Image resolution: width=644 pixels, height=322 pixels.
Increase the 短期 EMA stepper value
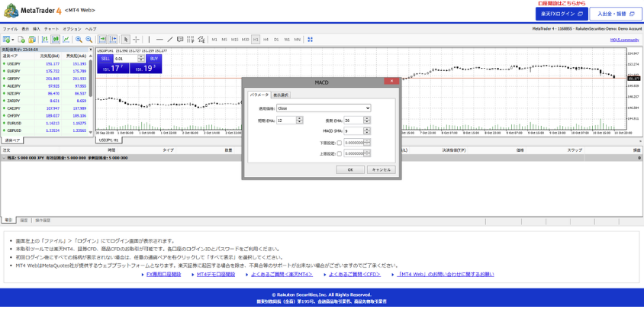click(299, 118)
